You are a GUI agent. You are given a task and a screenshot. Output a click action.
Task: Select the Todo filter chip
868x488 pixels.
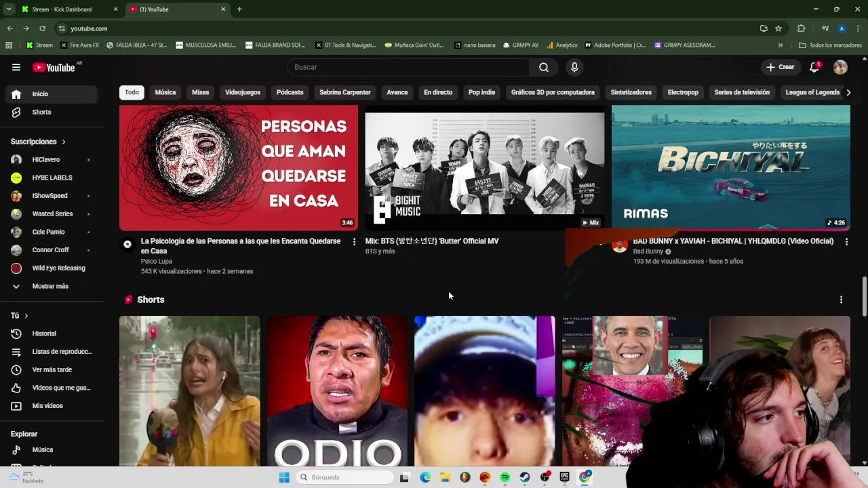tap(132, 92)
